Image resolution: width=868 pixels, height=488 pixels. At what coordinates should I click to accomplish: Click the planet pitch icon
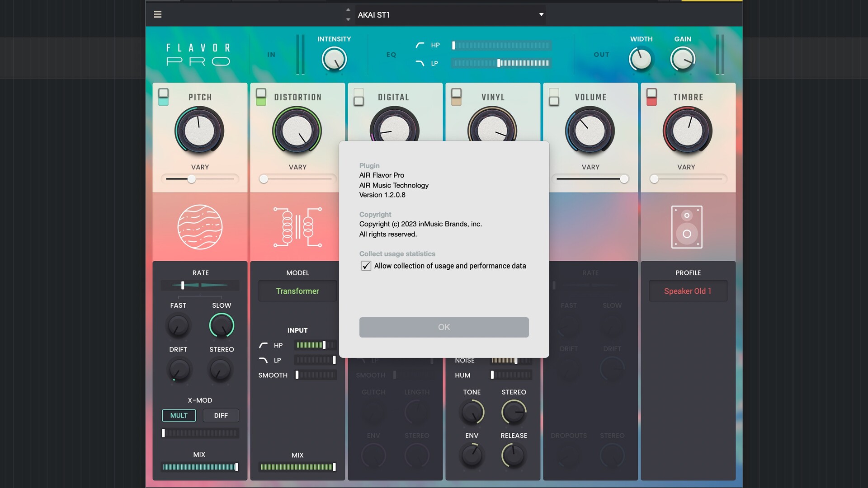(x=200, y=227)
